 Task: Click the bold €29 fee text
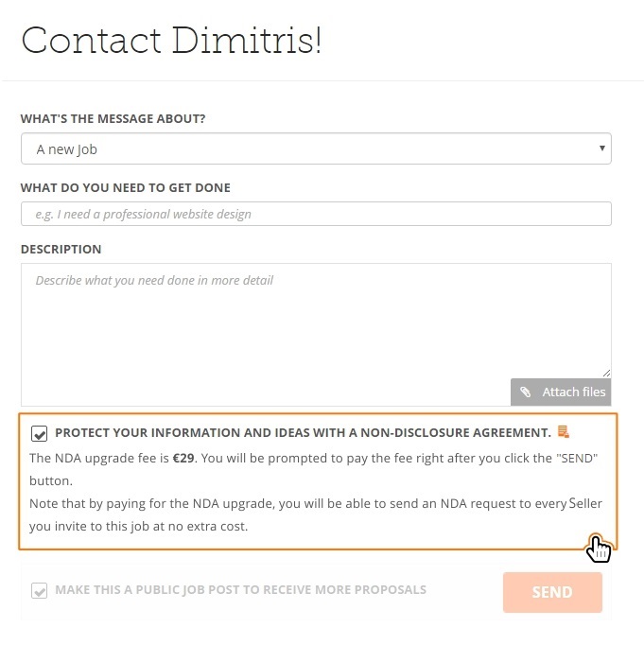183,458
